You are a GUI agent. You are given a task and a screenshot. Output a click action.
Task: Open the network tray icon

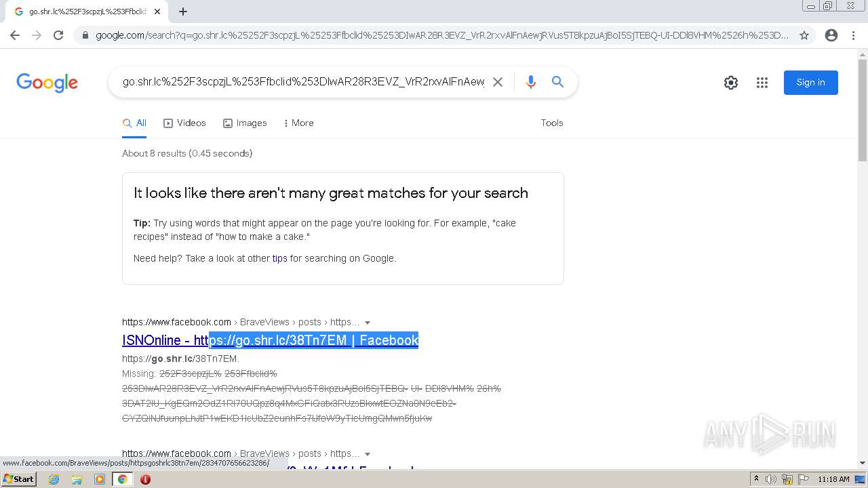coord(787,479)
